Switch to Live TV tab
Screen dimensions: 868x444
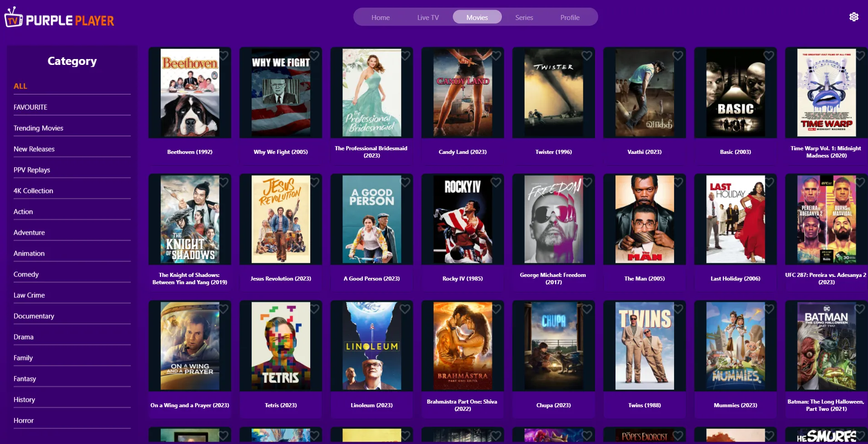[428, 17]
